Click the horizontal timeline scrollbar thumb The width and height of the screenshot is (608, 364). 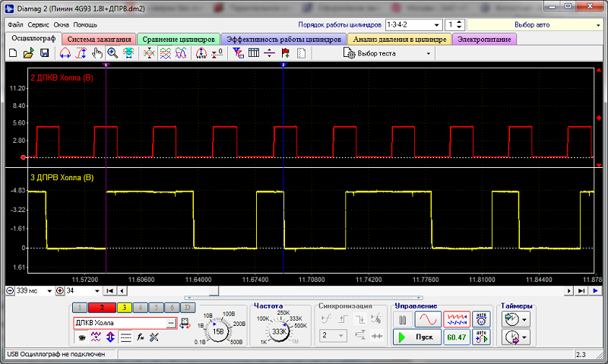tap(214, 291)
